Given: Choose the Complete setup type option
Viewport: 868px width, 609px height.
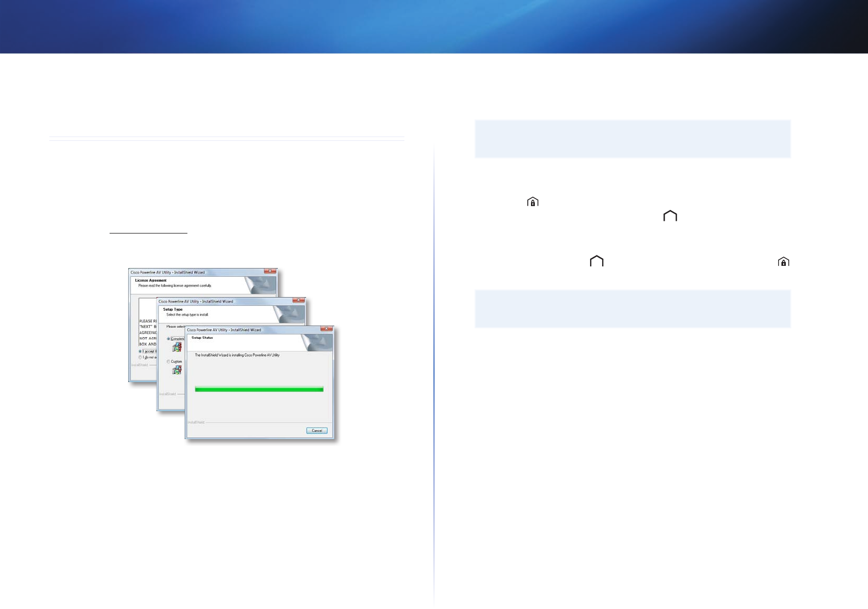Looking at the screenshot, I should pyautogui.click(x=169, y=339).
